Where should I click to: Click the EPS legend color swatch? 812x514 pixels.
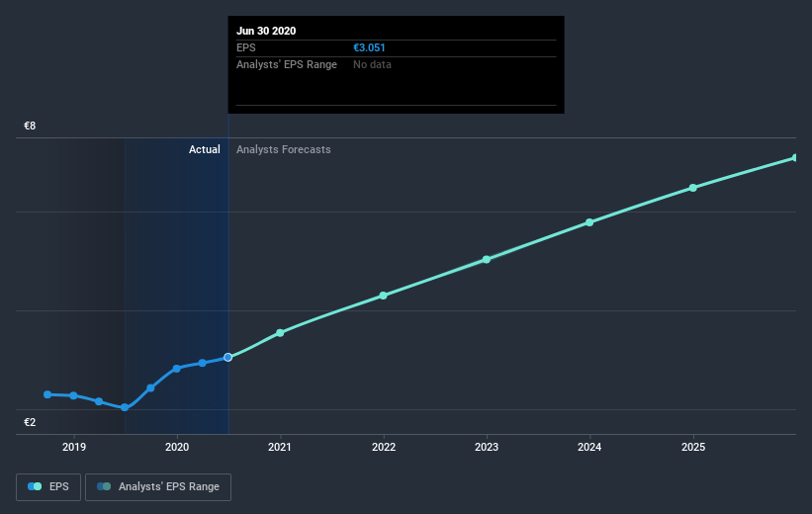[x=35, y=486]
